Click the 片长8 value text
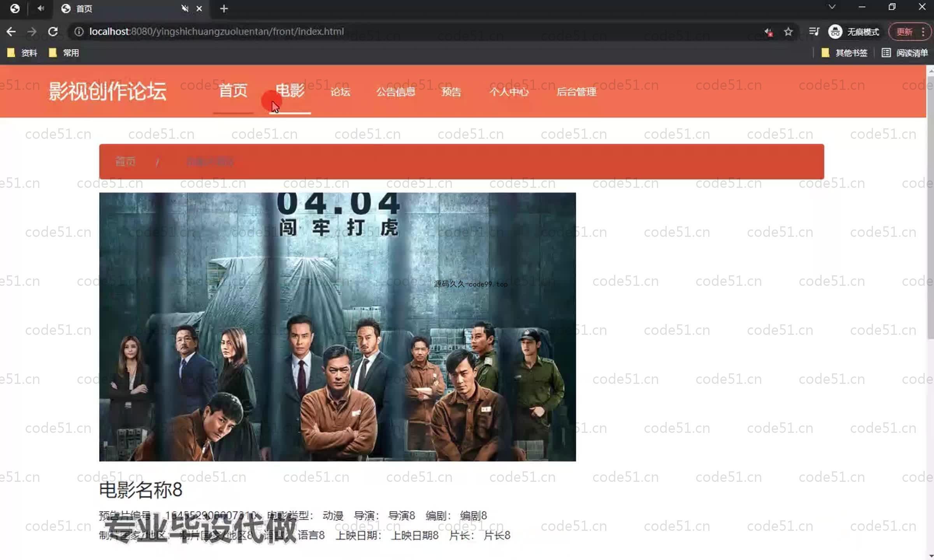The image size is (934, 560). click(497, 535)
